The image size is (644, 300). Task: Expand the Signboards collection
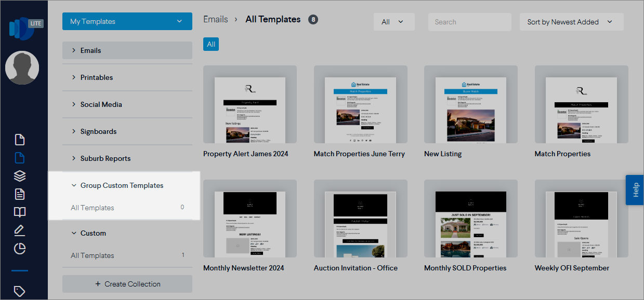pos(127,131)
